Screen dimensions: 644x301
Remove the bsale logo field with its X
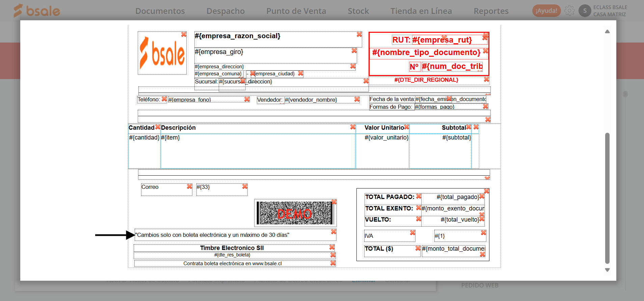click(184, 34)
